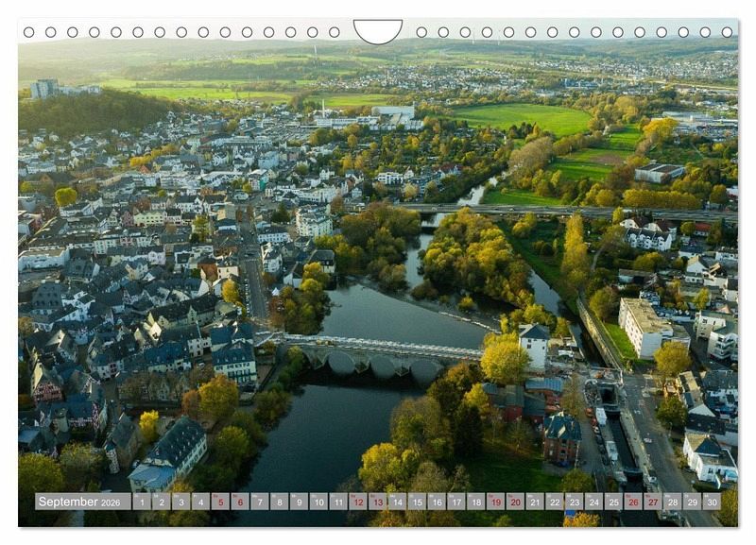756x545 pixels.
Task: Select day 8 in the calendar strip
Action: pos(280,502)
